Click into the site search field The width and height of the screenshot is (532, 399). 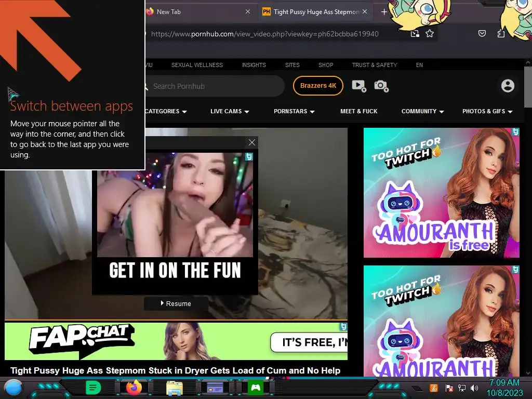point(215,86)
